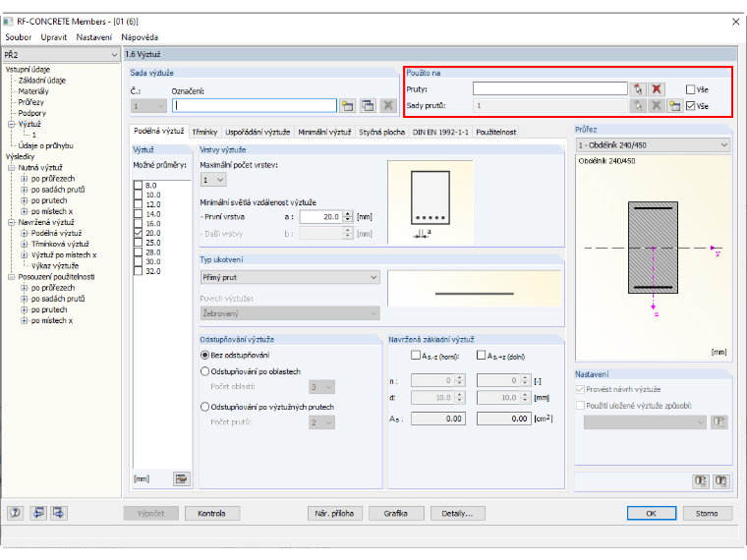Open the diameter list edit icon
Screen dimensions: 747x560
[x=181, y=478]
